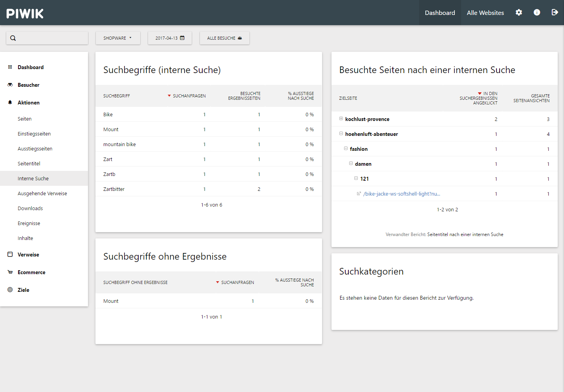The image size is (564, 392).
Task: Select Aktionen in the sidebar
Action: pyautogui.click(x=29, y=103)
